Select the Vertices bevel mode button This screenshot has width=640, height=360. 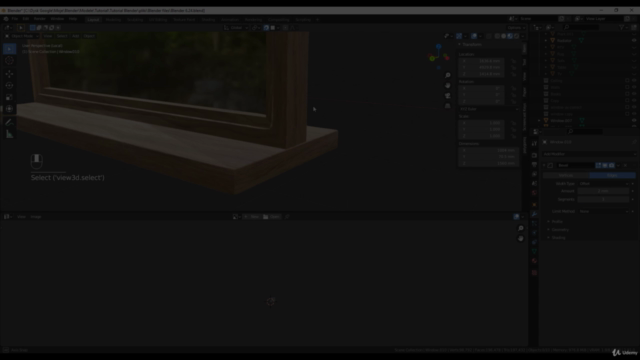point(566,176)
